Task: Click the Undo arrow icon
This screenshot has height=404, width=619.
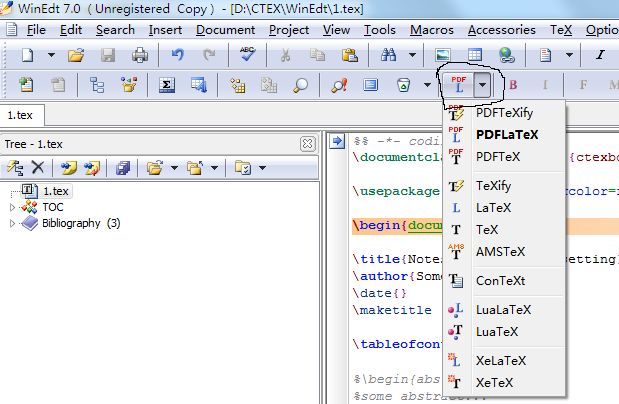Action: pyautogui.click(x=178, y=55)
